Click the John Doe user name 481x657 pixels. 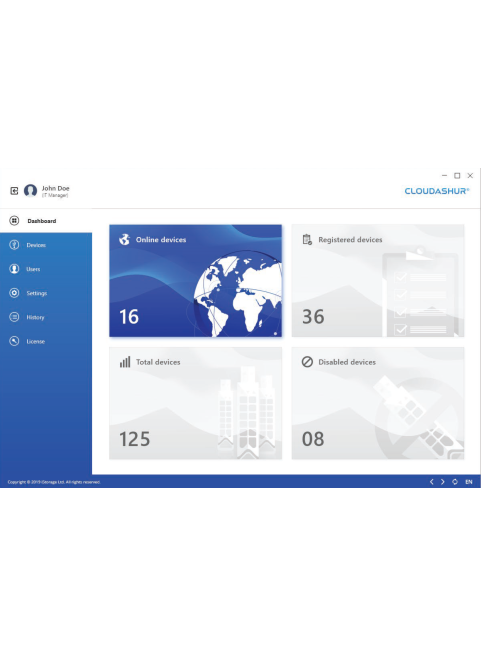[56, 188]
